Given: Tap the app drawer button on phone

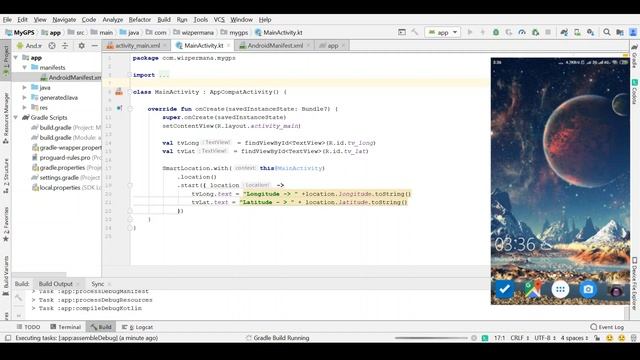Looking at the screenshot, I should click(560, 290).
